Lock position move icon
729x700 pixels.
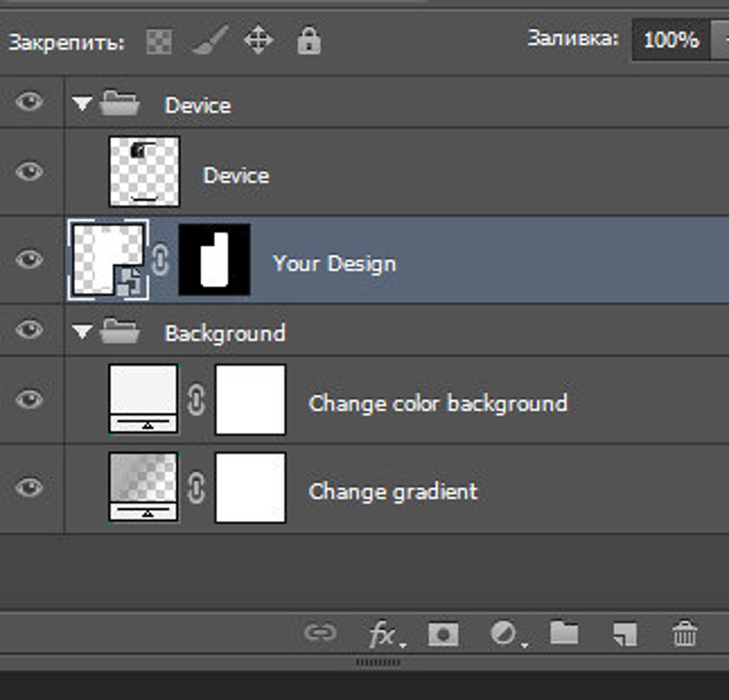point(258,40)
